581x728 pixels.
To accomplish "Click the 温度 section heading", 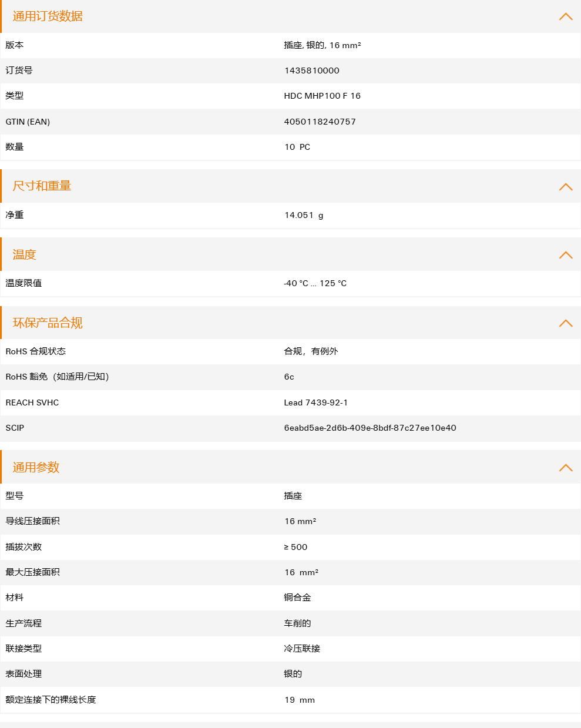I will (24, 254).
